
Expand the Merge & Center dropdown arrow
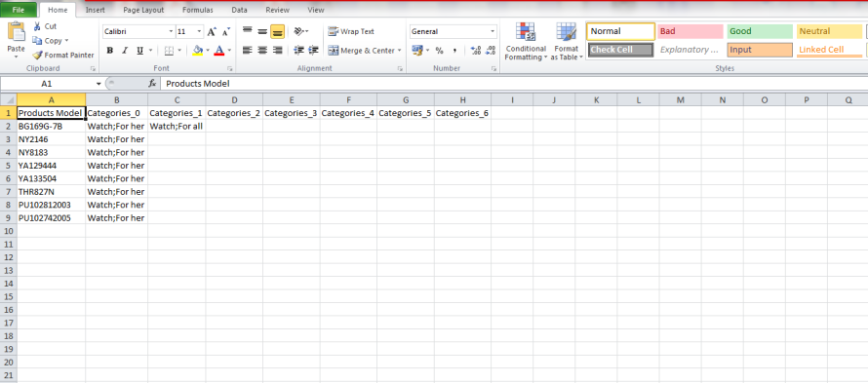pyautogui.click(x=399, y=51)
